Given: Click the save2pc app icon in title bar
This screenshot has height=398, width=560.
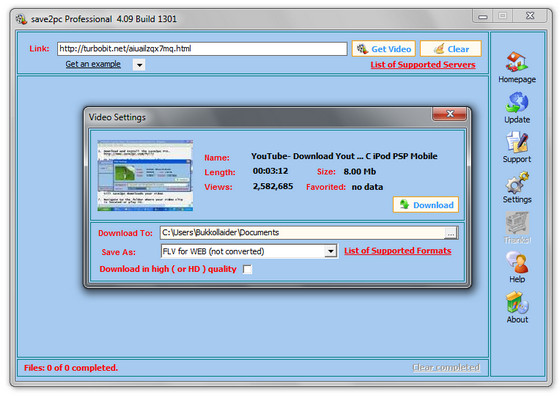Looking at the screenshot, I should (21, 19).
